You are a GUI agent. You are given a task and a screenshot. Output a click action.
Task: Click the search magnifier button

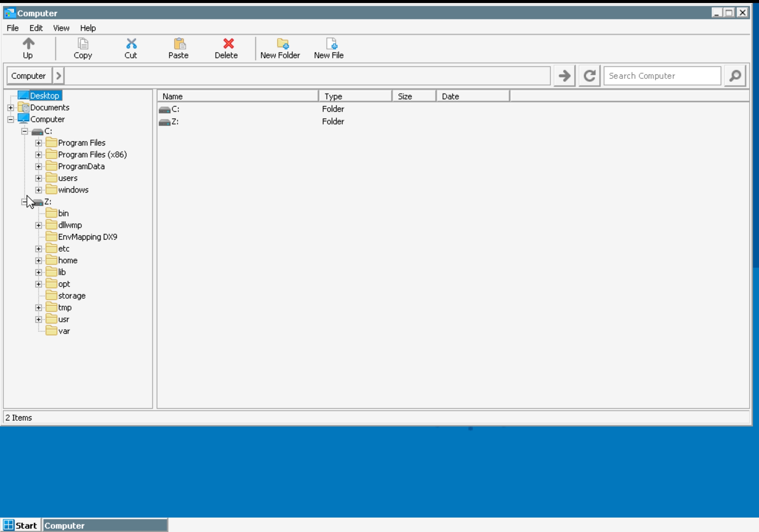click(x=735, y=76)
